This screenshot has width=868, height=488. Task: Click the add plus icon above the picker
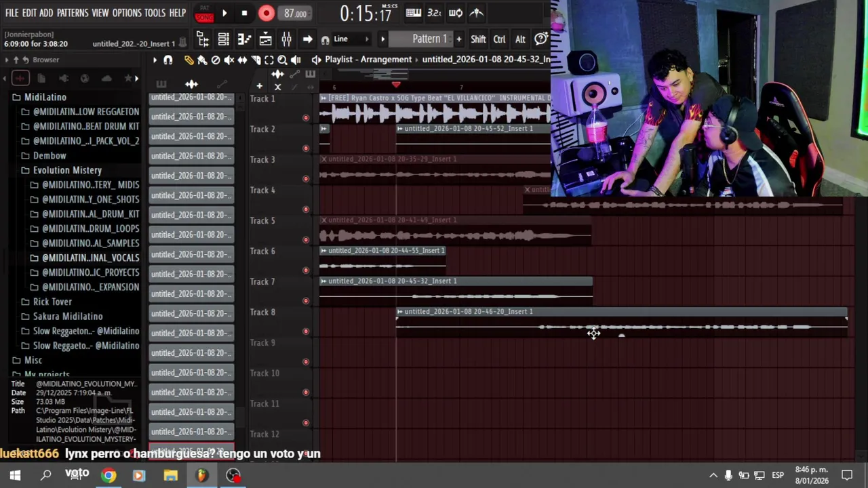(x=259, y=86)
